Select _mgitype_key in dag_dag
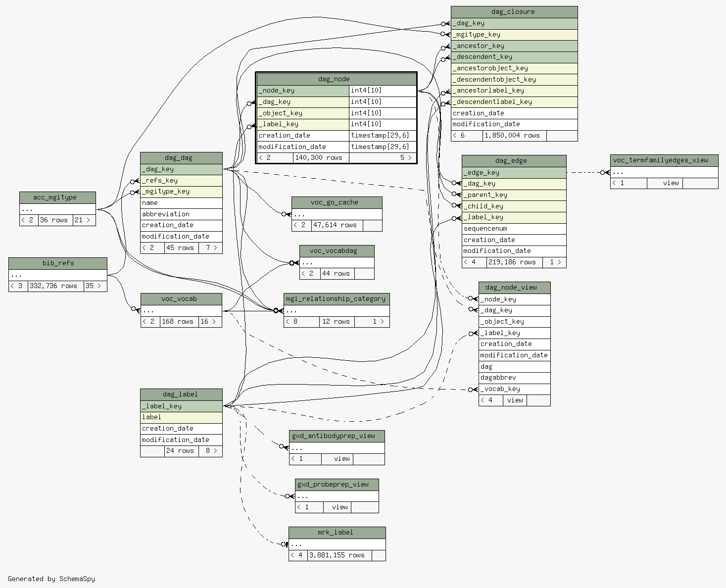Viewport: 726px width, 588px height. (181, 192)
